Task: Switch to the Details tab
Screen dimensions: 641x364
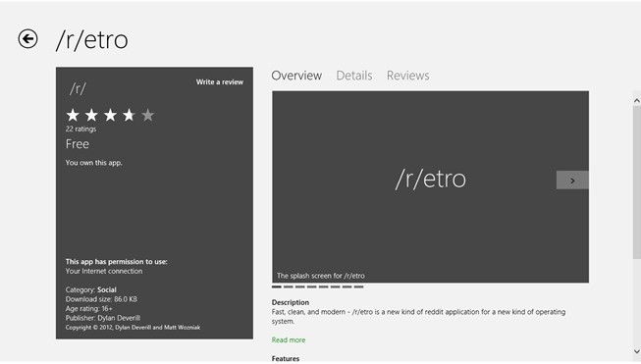Action: 354,76
